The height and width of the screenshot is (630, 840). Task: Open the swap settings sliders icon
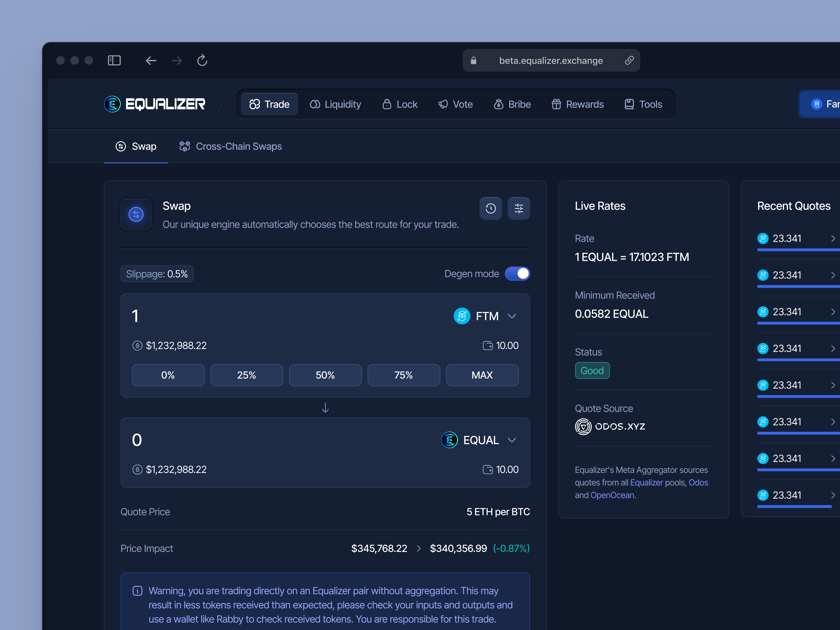click(519, 208)
